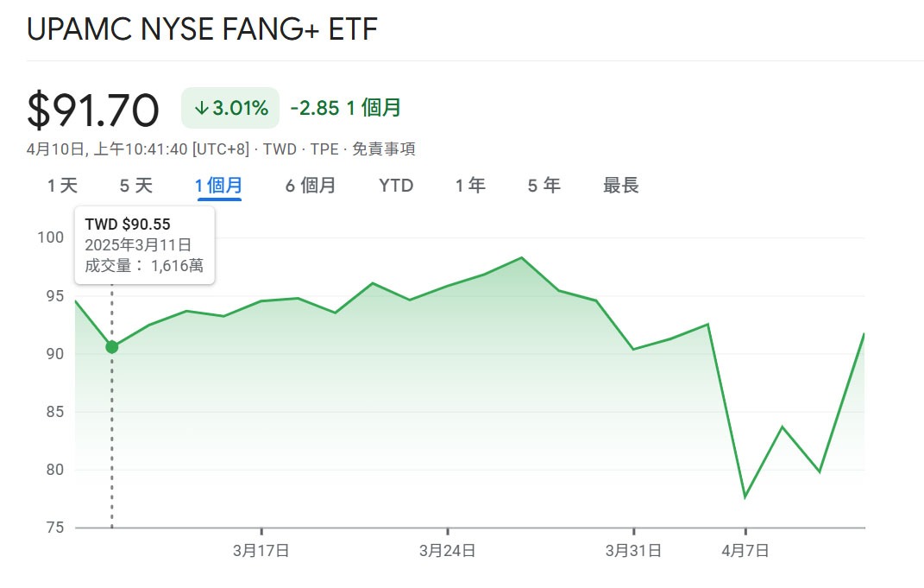Click the $91.70 current price

click(x=93, y=111)
